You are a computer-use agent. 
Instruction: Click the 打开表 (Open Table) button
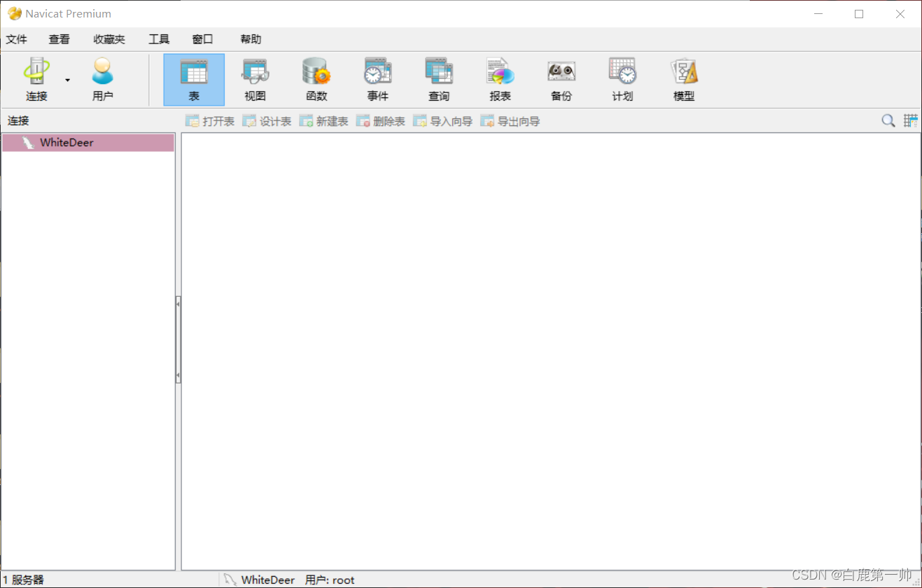209,121
